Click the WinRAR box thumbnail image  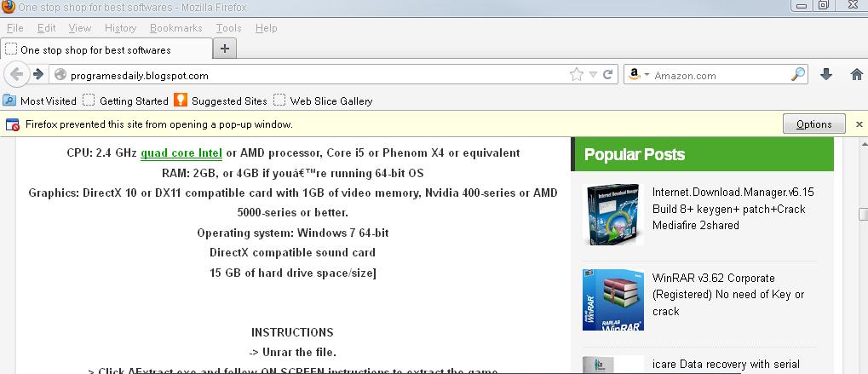click(613, 300)
